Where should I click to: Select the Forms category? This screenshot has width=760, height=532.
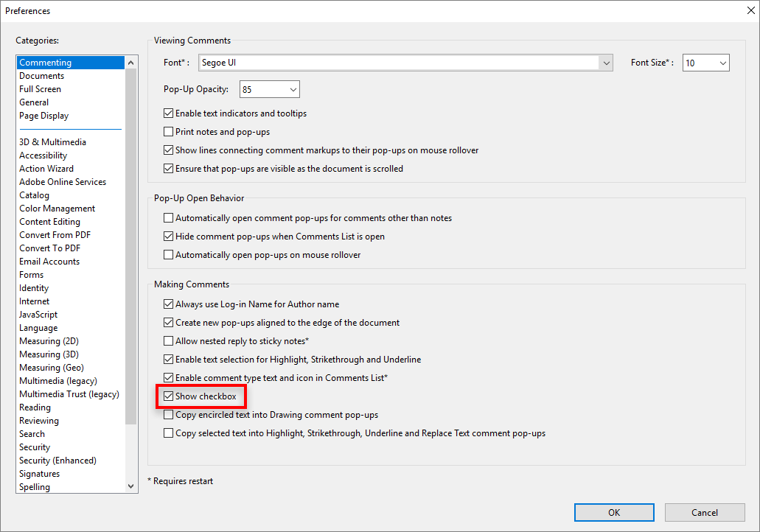[31, 274]
